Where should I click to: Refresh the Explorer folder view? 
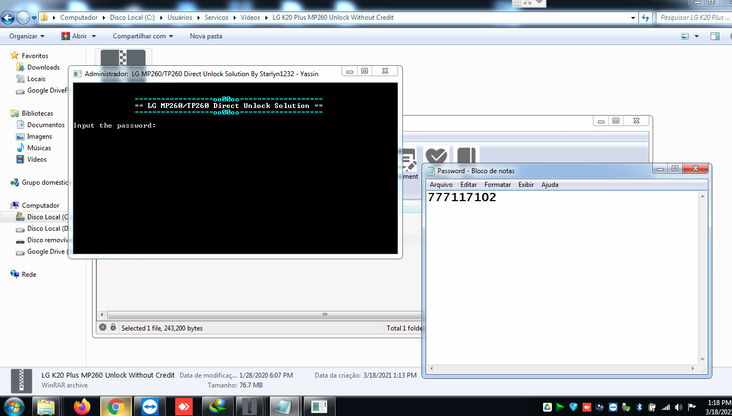[646, 18]
